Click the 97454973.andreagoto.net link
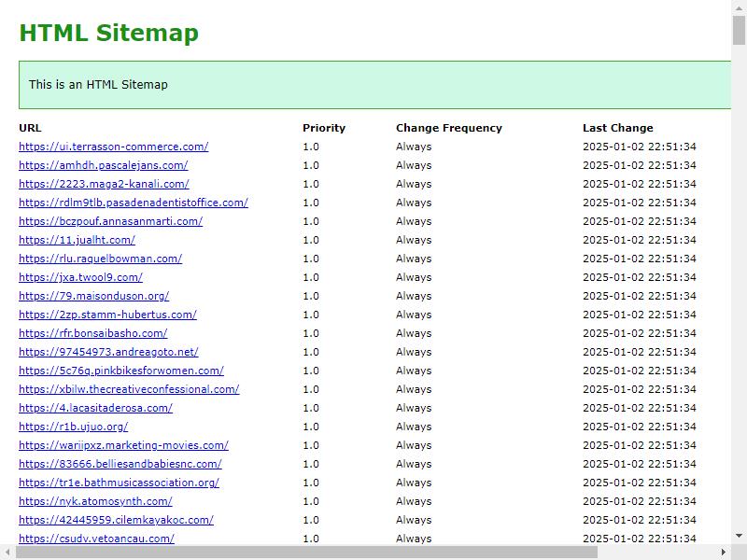This screenshot has width=747, height=560. (x=108, y=352)
